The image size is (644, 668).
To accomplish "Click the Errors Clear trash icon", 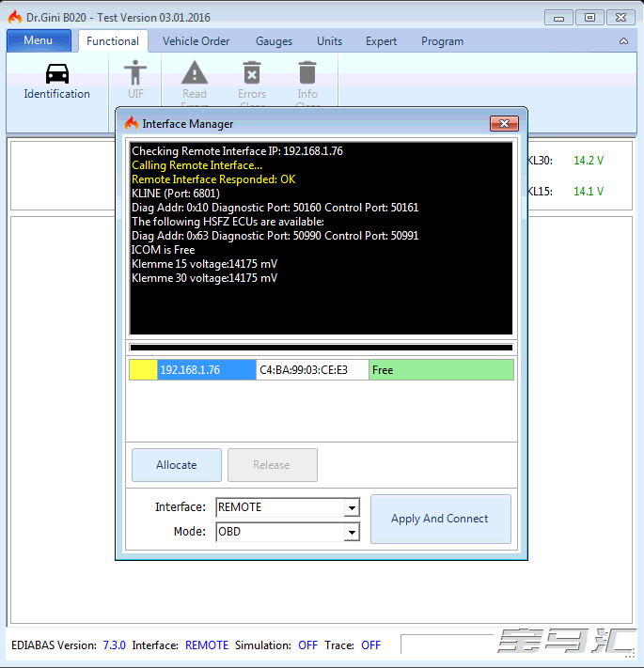I will pyautogui.click(x=252, y=72).
